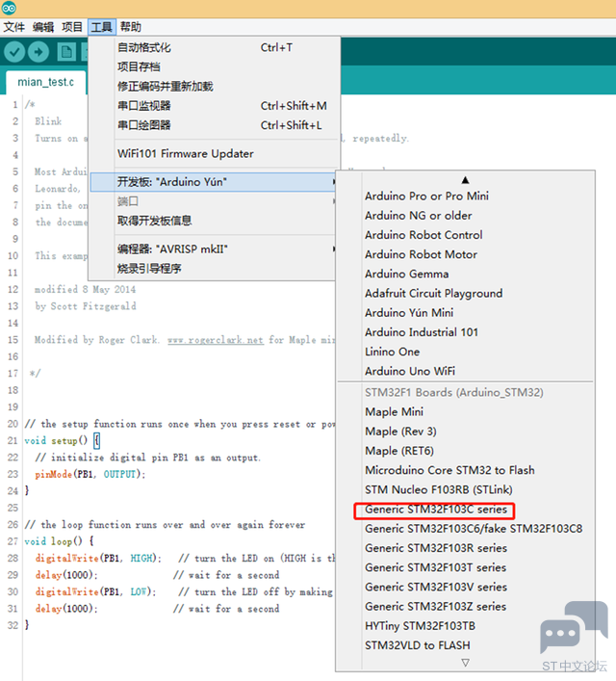Select Arduino Robot Control board
This screenshot has height=681, width=616.
coord(465,235)
